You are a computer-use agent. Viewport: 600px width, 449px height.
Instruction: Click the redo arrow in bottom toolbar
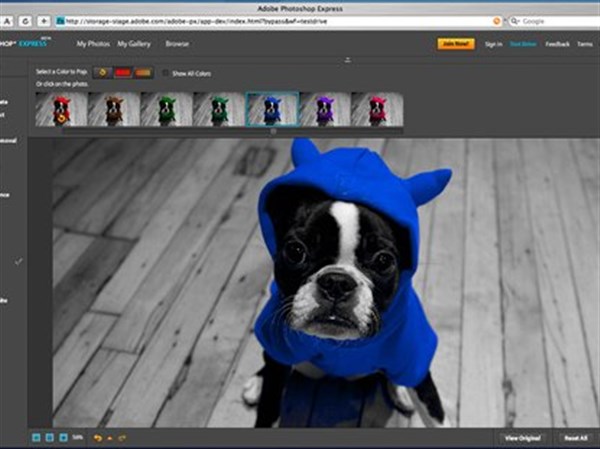[x=122, y=438]
